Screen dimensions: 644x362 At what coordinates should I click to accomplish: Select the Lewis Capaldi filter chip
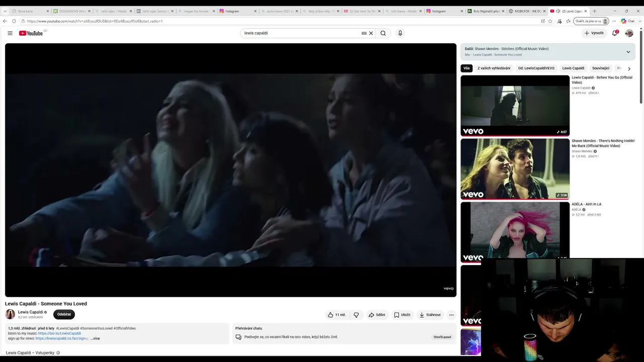pos(573,68)
